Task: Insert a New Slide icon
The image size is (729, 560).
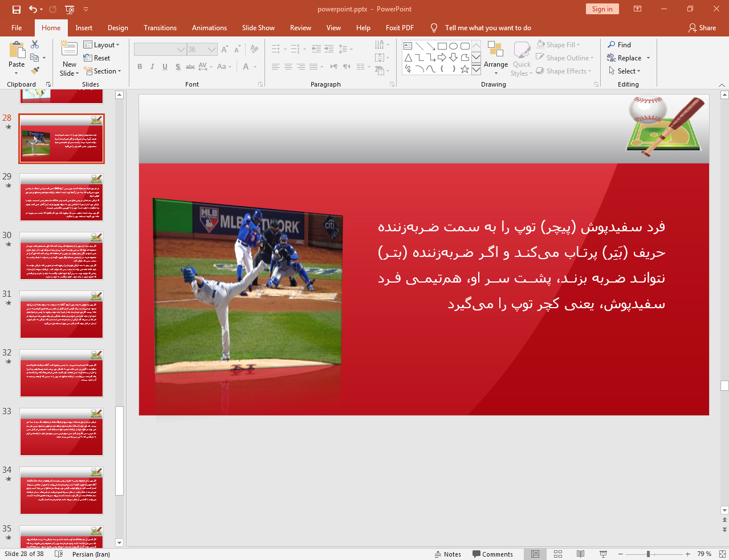Action: [x=69, y=50]
